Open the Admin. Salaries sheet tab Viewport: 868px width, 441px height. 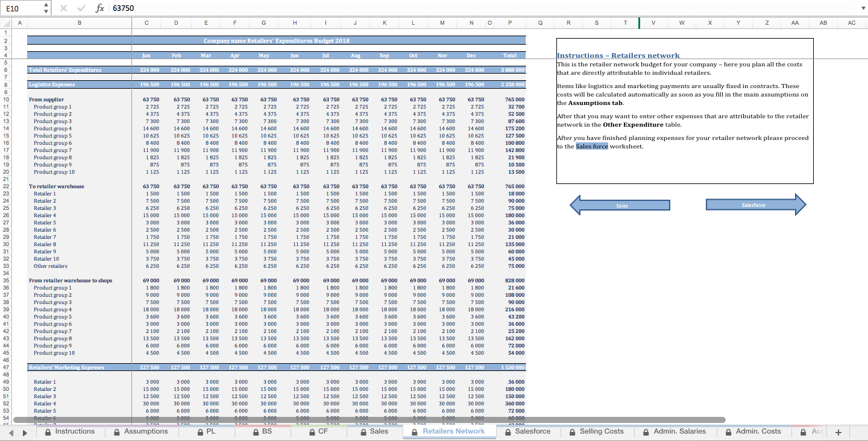pos(675,431)
